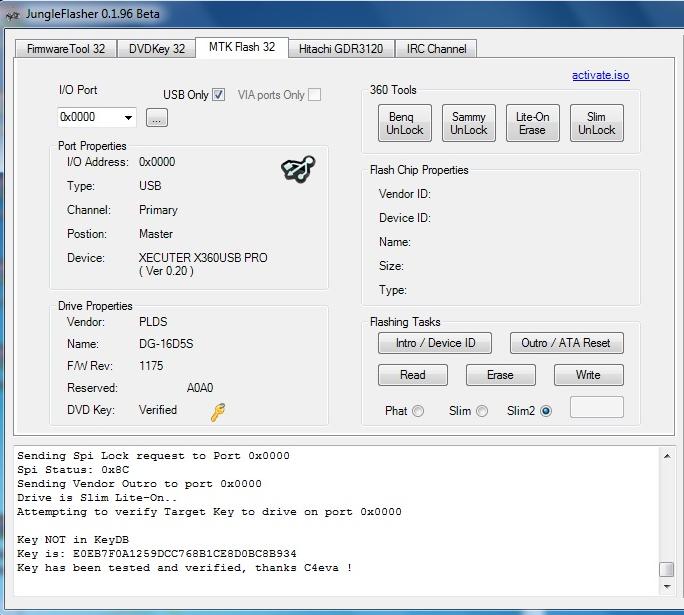Screen dimensions: 684x615
Task: Click the activate.iso link
Action: [601, 75]
